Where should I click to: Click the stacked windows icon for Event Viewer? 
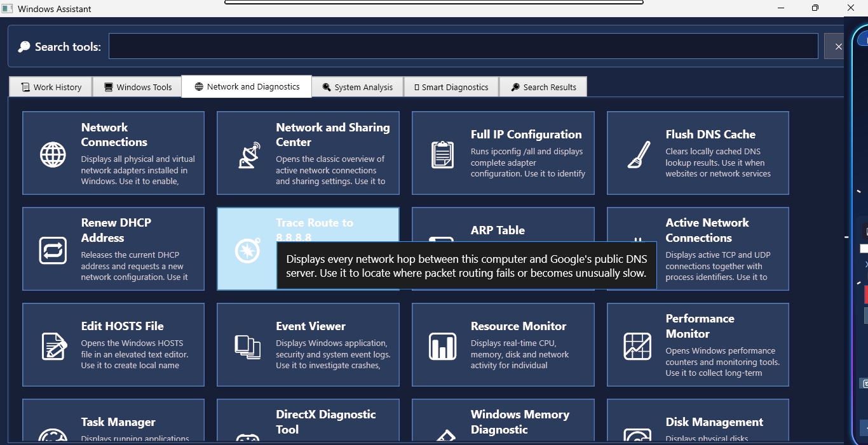point(248,346)
